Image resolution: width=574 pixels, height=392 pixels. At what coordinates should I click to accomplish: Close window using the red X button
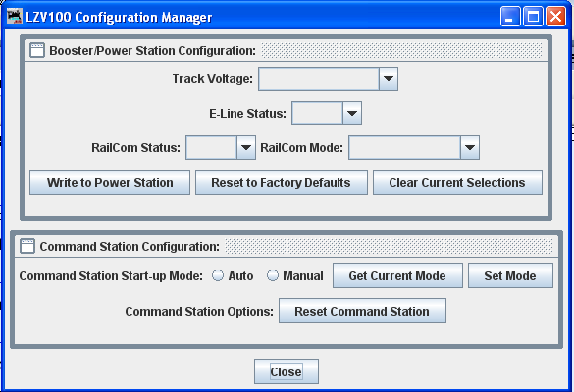tap(555, 17)
